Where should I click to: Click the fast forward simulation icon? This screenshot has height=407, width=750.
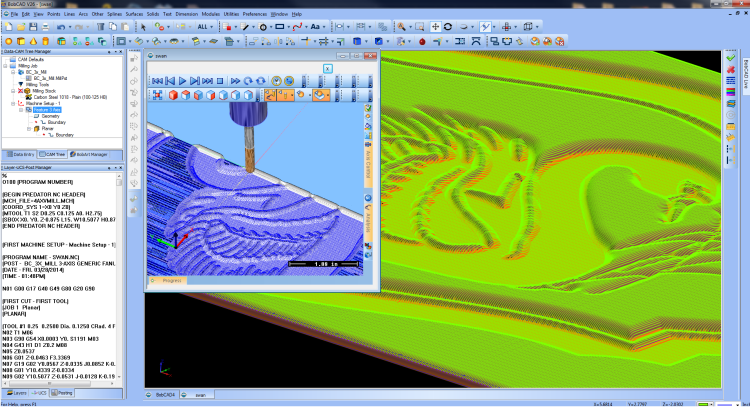pos(235,81)
